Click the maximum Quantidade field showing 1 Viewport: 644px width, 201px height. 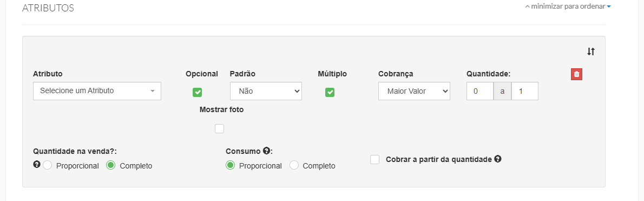click(x=524, y=91)
